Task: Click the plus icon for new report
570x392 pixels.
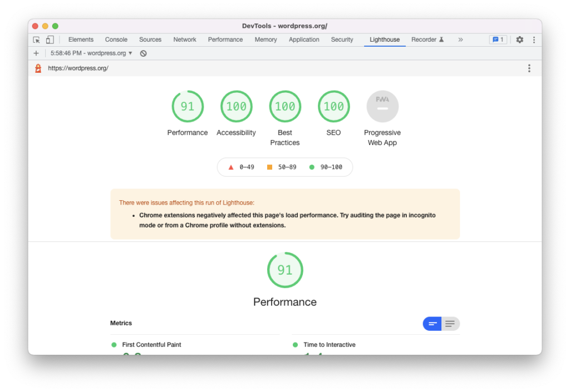Action: 36,53
